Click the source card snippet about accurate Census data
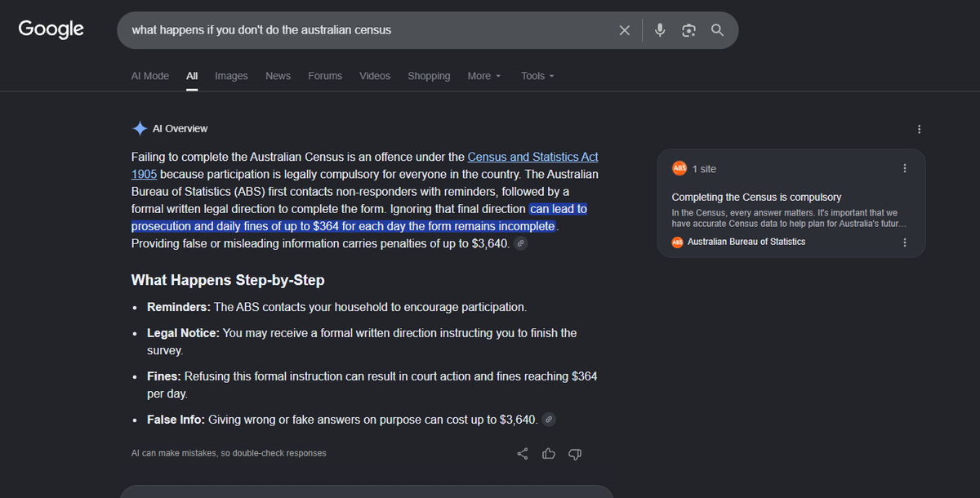The image size is (980, 498). (788, 218)
